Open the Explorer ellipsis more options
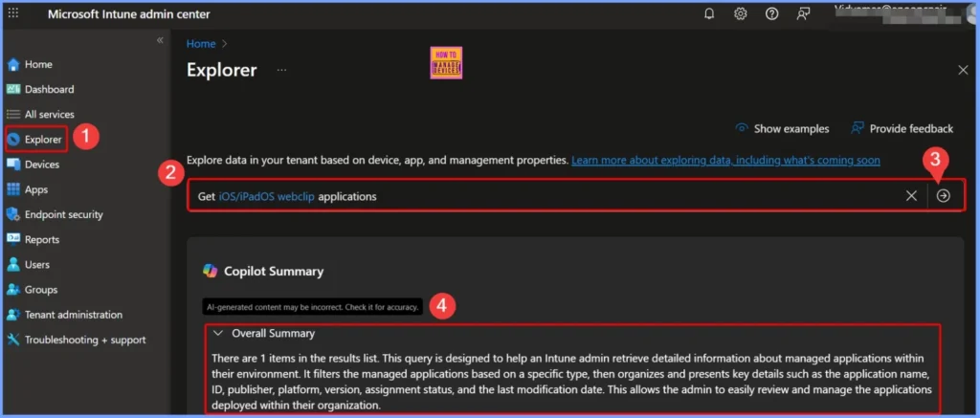Screen dimensions: 980x418 click(x=282, y=70)
